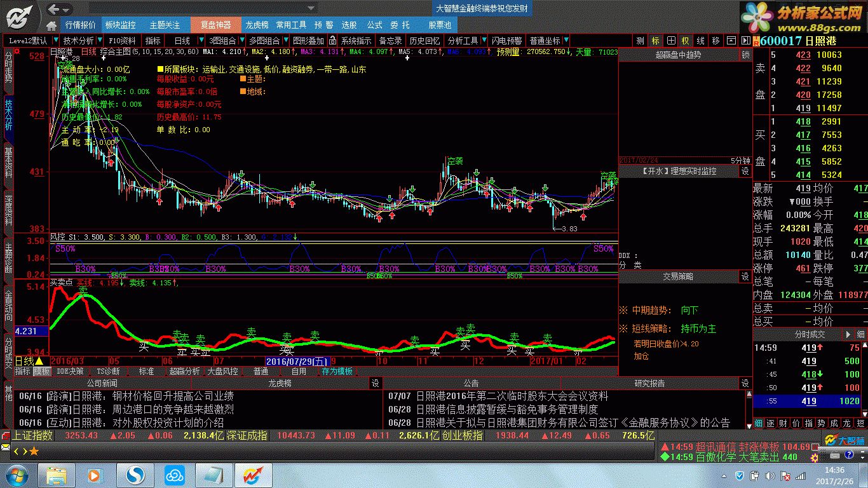868x488 pixels.
Task: Click the 细 detail button beside 分时成交
Action: pyautogui.click(x=860, y=334)
